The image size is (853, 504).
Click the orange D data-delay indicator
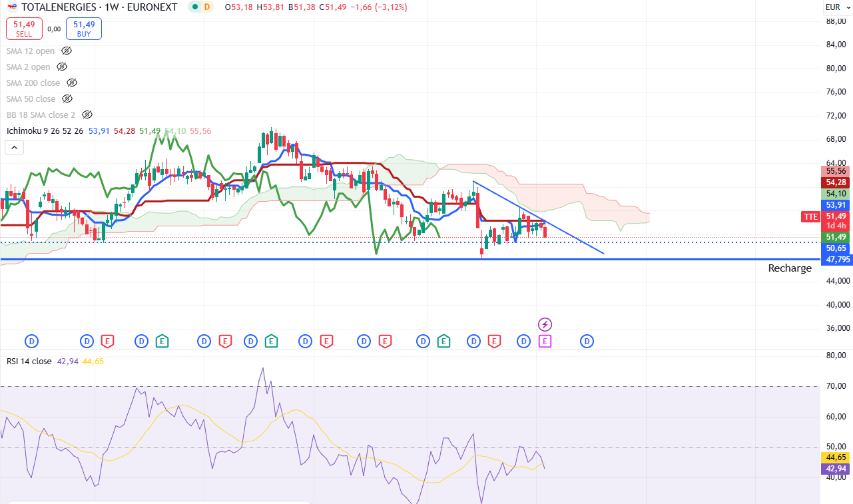(x=207, y=7)
